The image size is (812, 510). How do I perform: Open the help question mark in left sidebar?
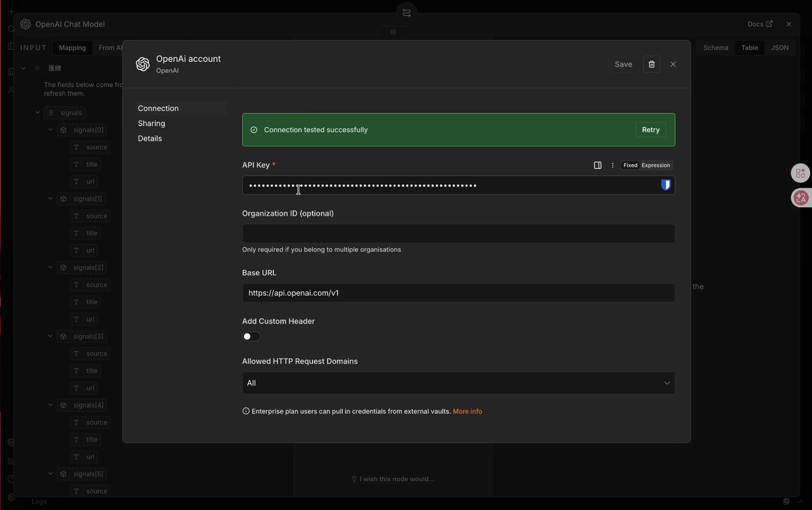[11, 479]
